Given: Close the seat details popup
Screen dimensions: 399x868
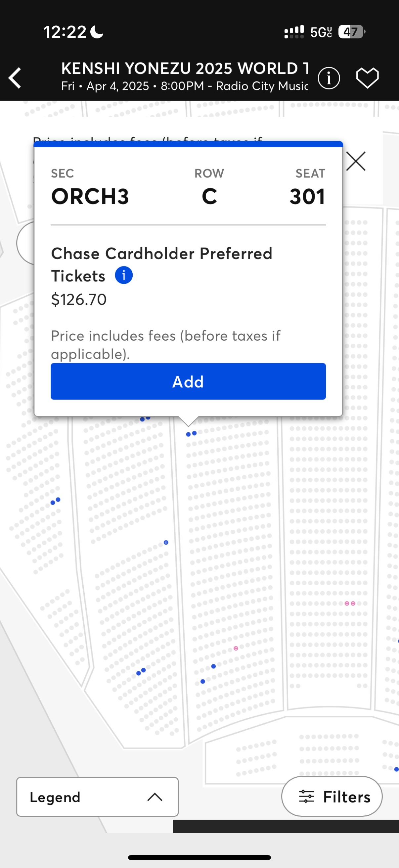Looking at the screenshot, I should coord(356,162).
